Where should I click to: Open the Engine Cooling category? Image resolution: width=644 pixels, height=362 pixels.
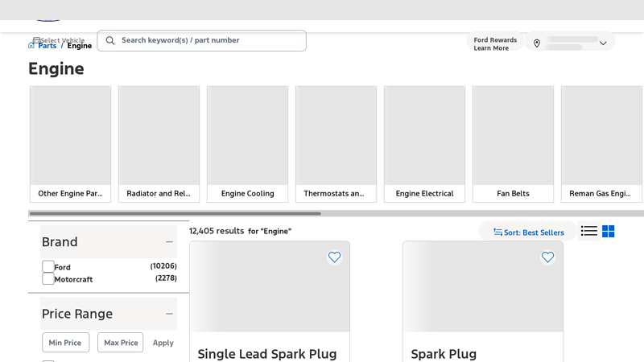(248, 144)
